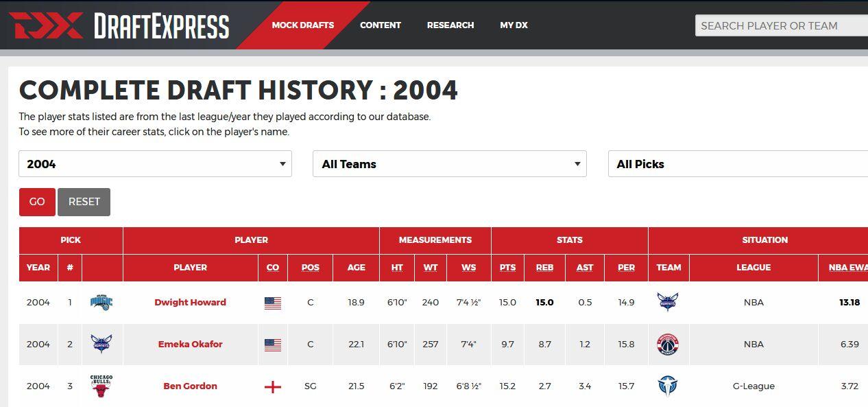Image resolution: width=868 pixels, height=407 pixels.
Task: Open Dwight Howard's player page
Action: coord(190,303)
